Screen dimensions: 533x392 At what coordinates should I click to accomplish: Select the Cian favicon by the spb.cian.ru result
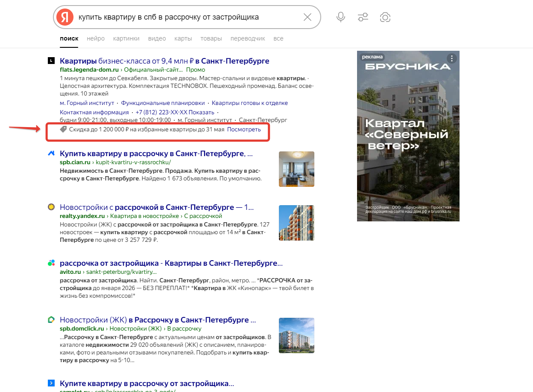51,154
